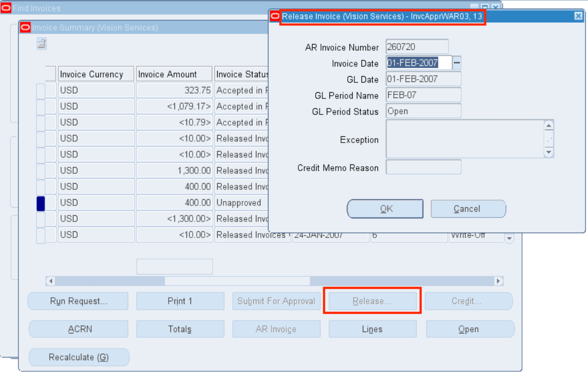Click the invoice amount 323.75
Image resolution: width=588 pixels, height=373 pixels.
point(174,90)
